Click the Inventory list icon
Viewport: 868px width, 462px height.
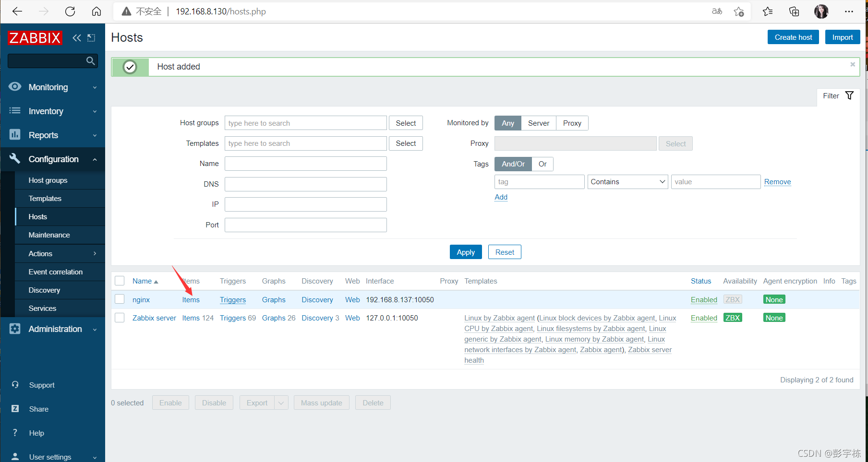point(15,111)
